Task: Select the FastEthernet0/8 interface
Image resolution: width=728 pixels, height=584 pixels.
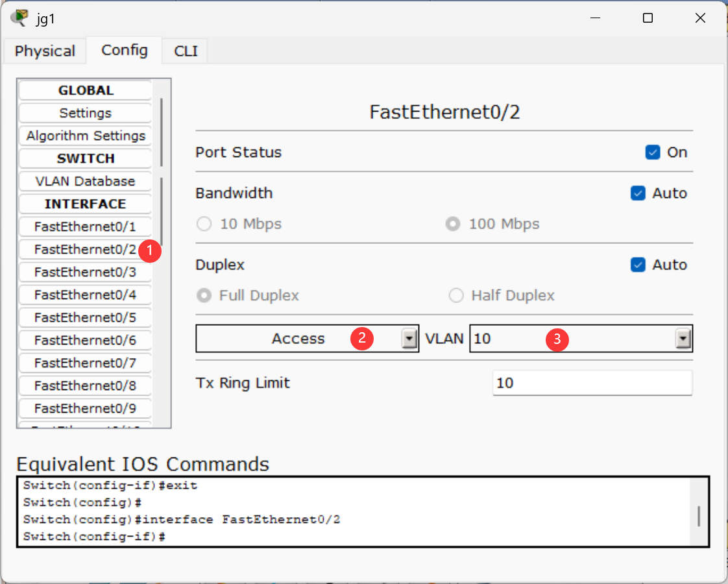Action: click(86, 386)
